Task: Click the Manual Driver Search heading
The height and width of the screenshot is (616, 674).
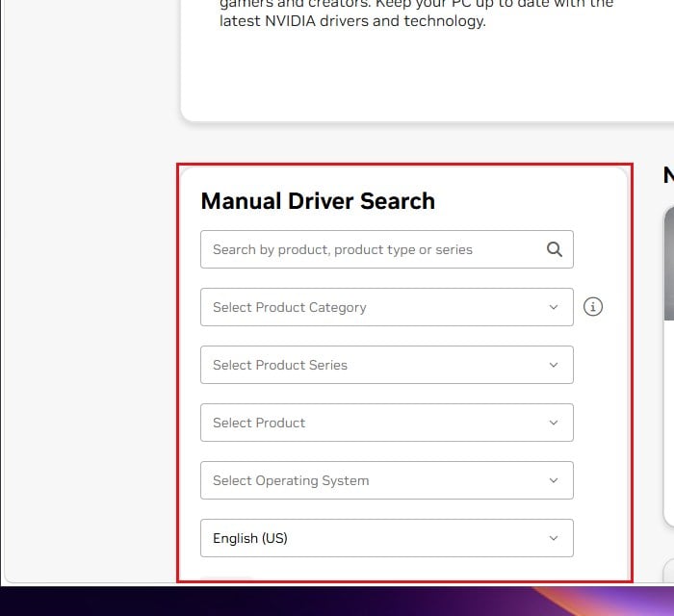Action: click(x=318, y=201)
